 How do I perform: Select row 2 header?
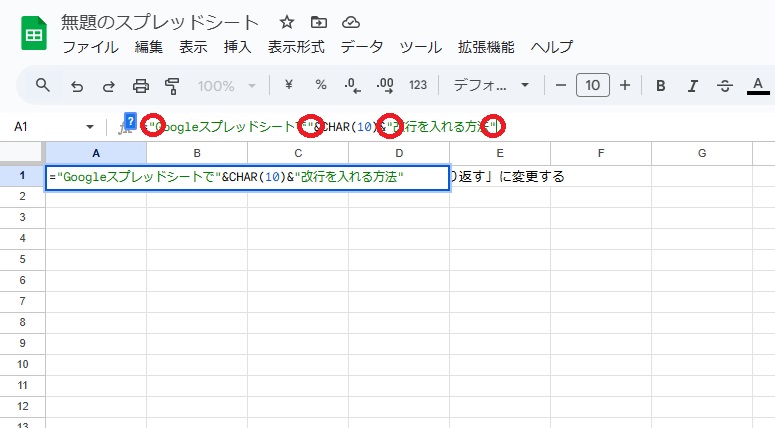22,197
